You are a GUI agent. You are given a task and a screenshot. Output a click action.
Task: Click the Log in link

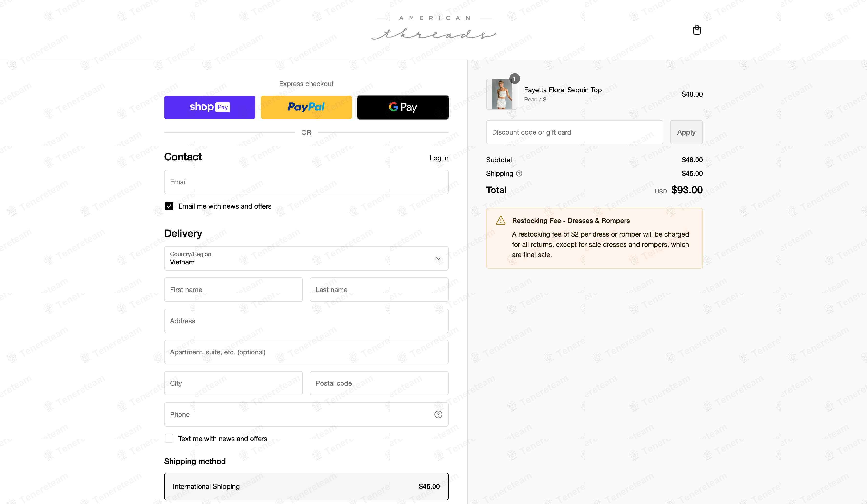[x=439, y=158]
